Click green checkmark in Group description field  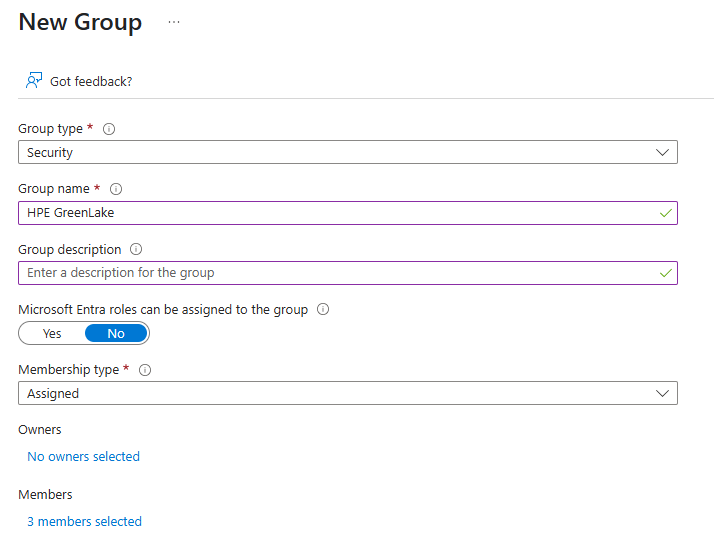point(666,272)
